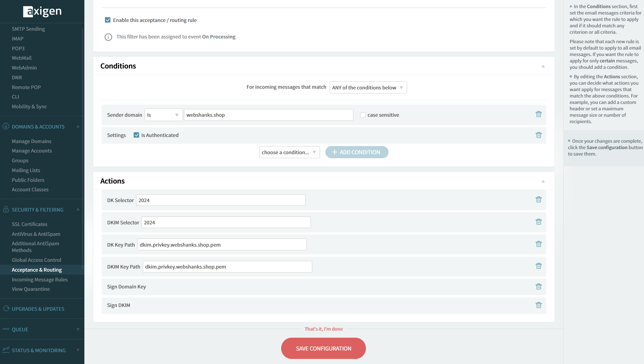This screenshot has height=364, width=644.
Task: Expand the Status & Monitoring menu arrow
Action: point(78,350)
